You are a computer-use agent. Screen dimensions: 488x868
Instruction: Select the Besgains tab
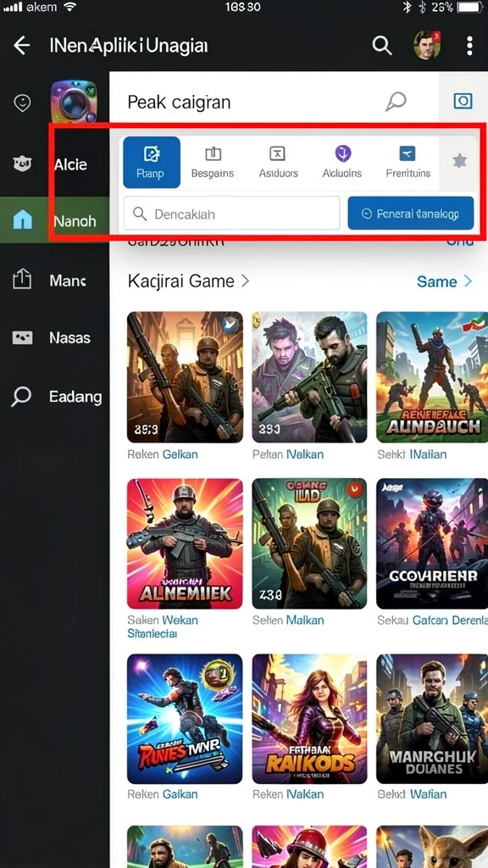point(213,162)
